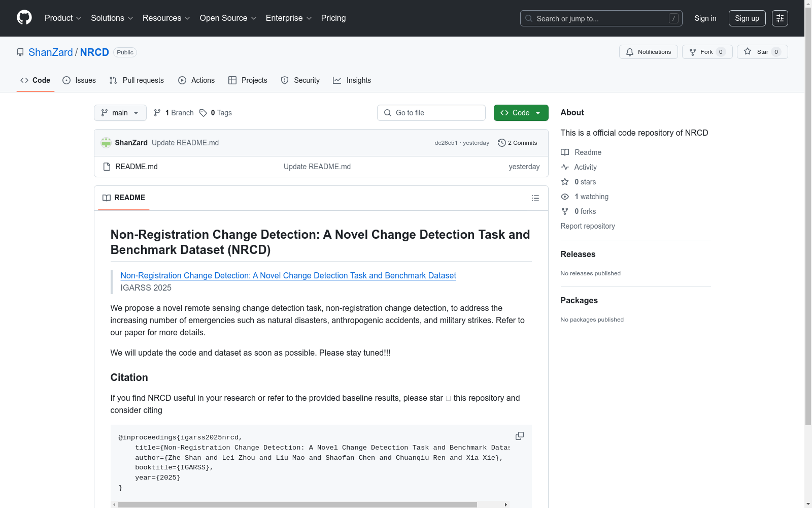Click Report repository link
The height and width of the screenshot is (508, 812).
[588, 226]
